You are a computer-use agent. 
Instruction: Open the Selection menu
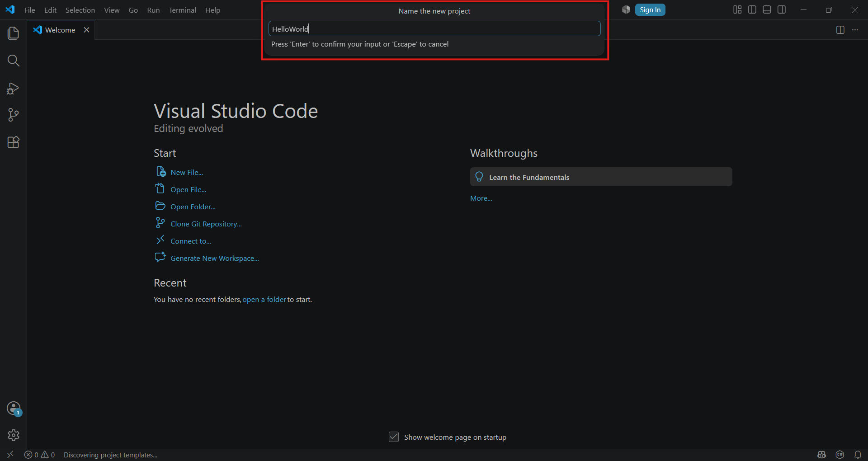80,10
